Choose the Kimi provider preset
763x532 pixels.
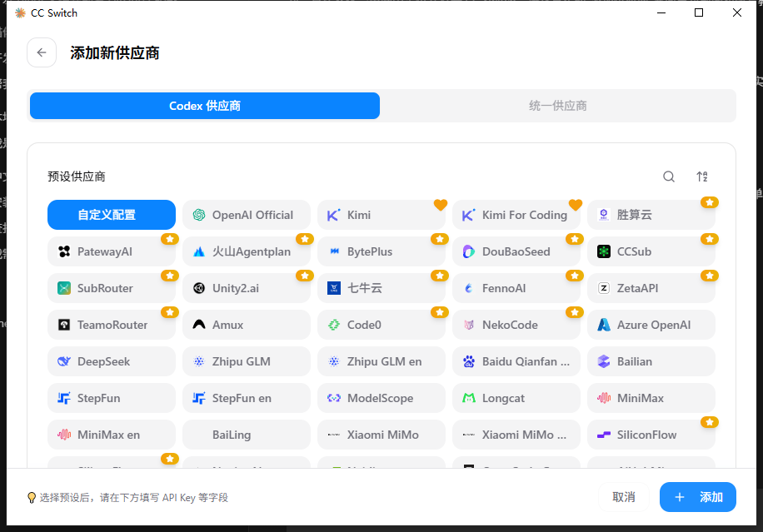click(381, 215)
